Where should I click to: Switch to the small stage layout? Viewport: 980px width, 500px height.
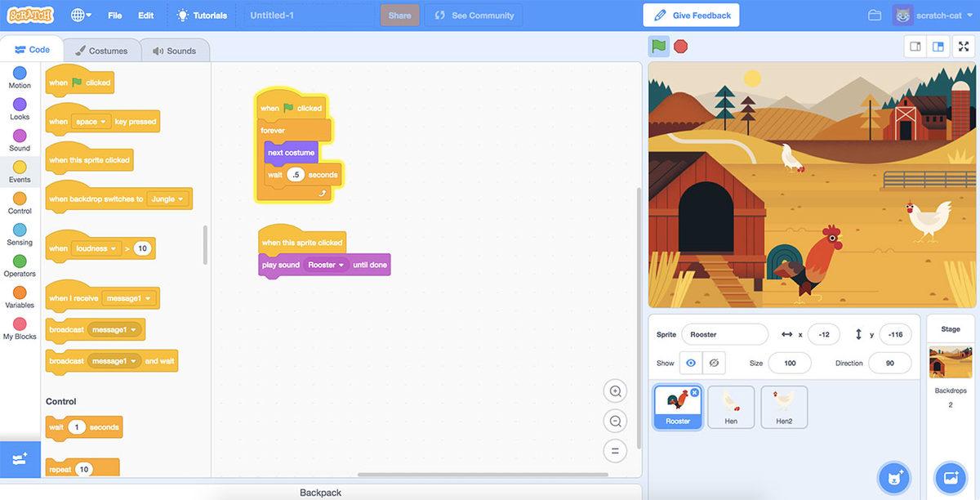tap(915, 47)
